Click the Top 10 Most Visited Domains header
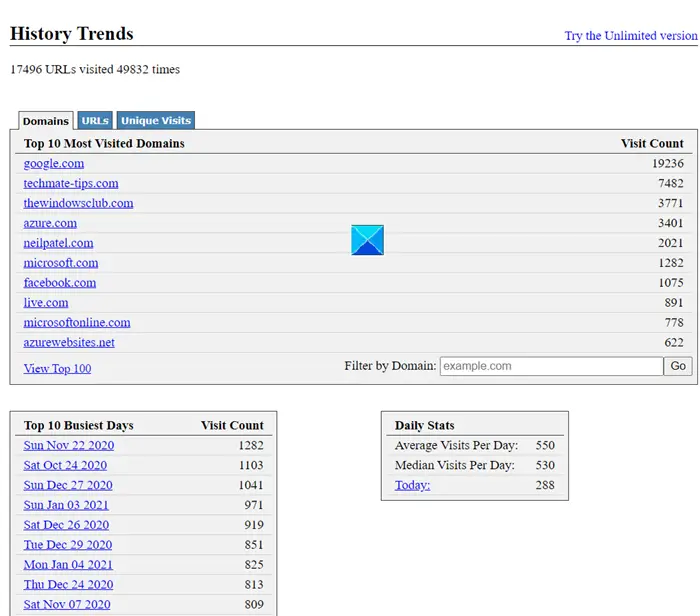 pos(104,143)
